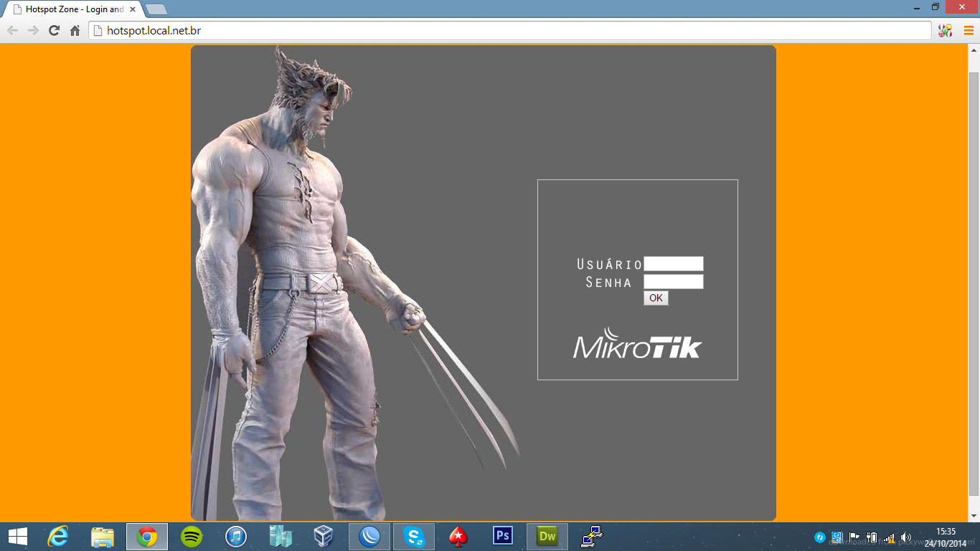Click the browser forward arrow
Image resolution: width=980 pixels, height=551 pixels.
tap(33, 30)
